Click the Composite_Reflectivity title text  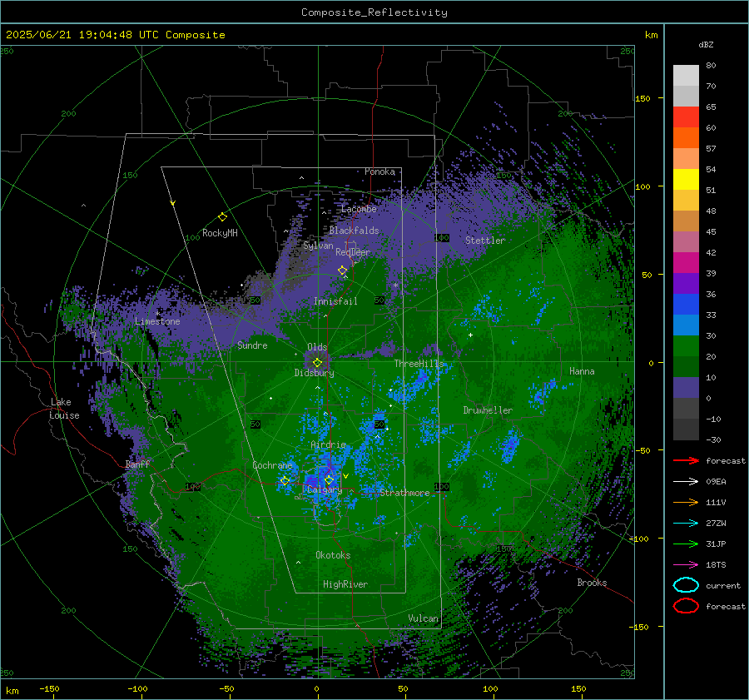click(x=374, y=12)
